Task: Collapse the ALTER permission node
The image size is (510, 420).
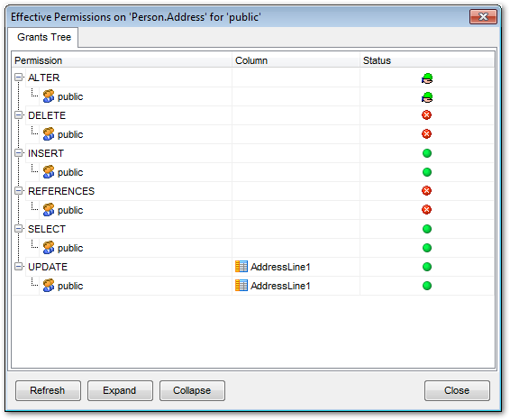Action: (19, 78)
